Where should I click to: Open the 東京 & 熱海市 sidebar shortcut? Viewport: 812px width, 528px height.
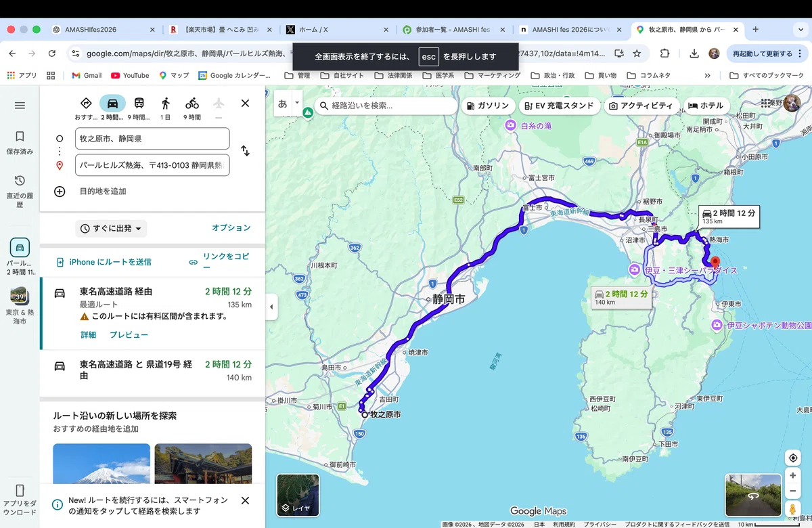point(20,306)
